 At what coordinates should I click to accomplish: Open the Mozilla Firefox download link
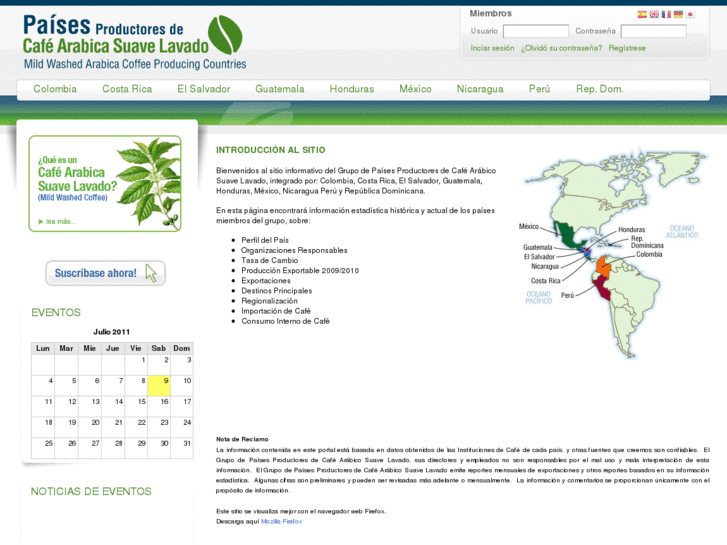pos(281,522)
